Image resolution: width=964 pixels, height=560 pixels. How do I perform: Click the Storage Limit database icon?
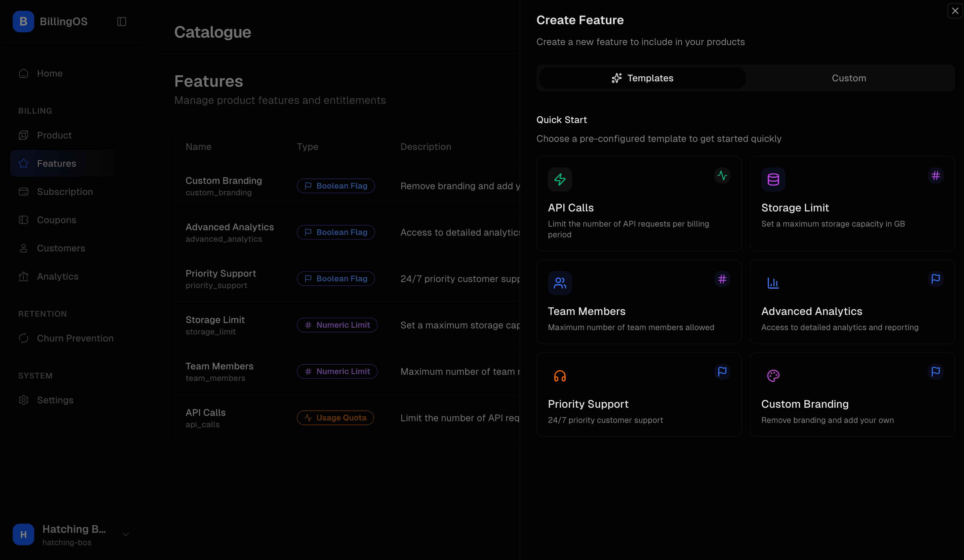coord(773,179)
